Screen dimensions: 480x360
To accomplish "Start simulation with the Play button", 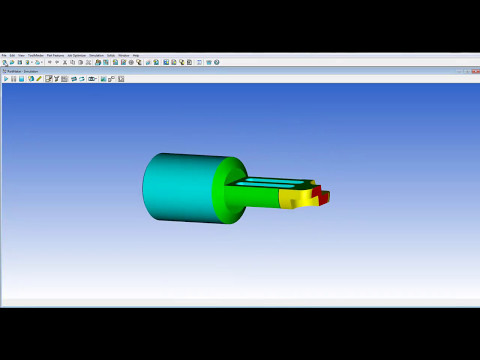I will click(6, 79).
